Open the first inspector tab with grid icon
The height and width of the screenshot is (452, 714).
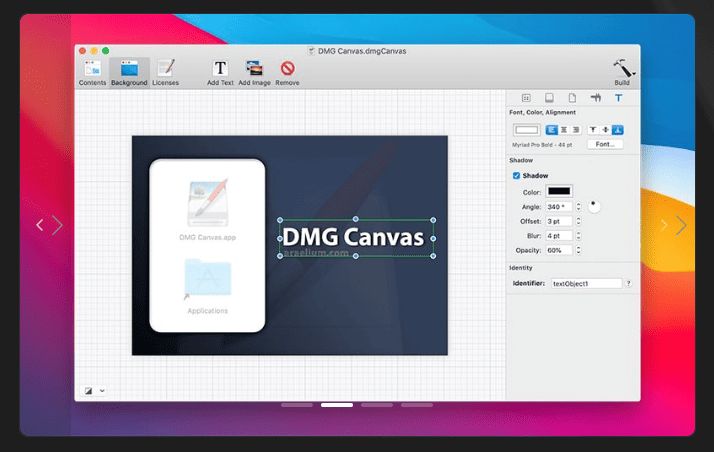tap(526, 98)
